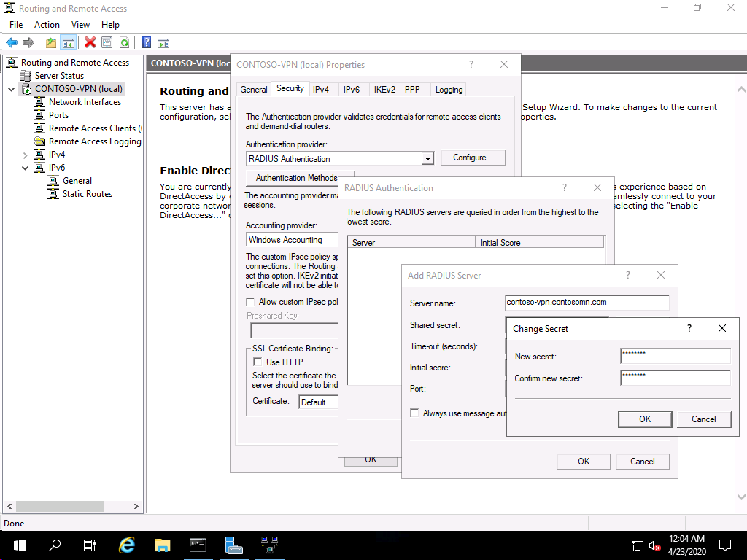Click the New secret input field

coord(675,356)
